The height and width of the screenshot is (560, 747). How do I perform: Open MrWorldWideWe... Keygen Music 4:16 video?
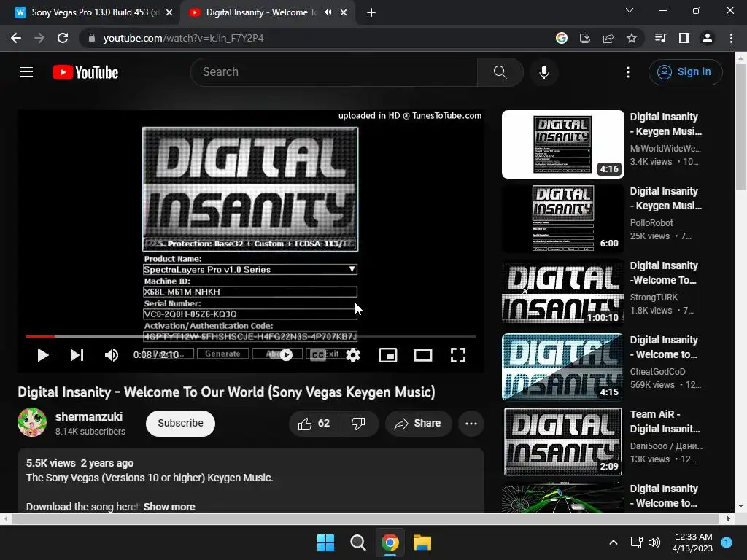pos(563,144)
